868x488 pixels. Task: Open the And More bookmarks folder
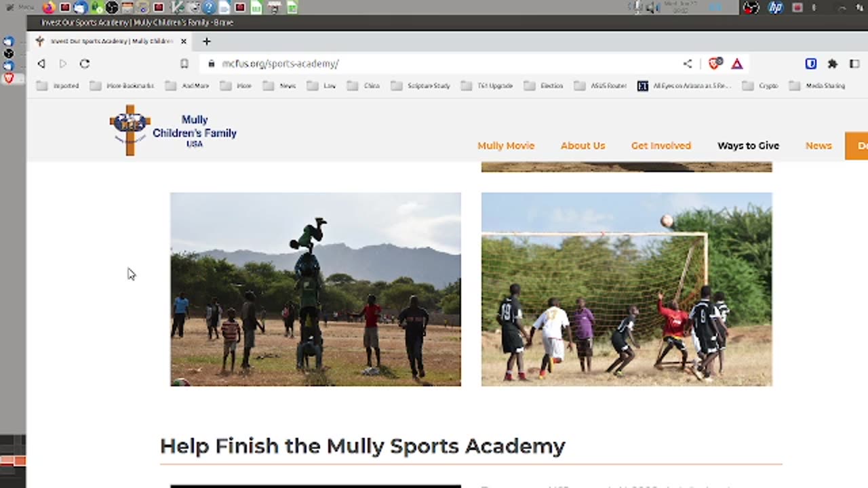[x=187, y=86]
